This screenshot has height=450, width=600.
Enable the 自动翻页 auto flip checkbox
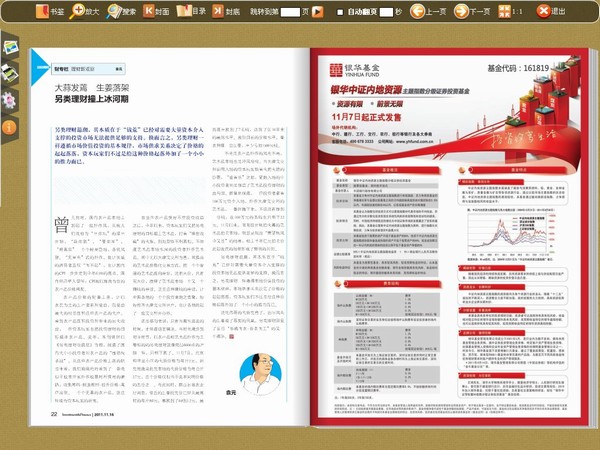click(x=340, y=12)
